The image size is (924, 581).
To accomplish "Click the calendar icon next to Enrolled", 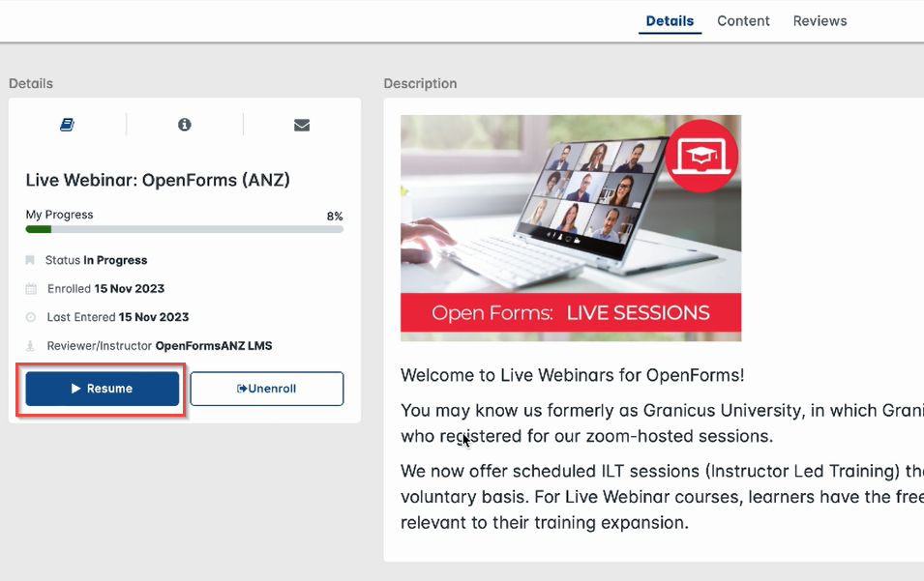I will click(31, 288).
